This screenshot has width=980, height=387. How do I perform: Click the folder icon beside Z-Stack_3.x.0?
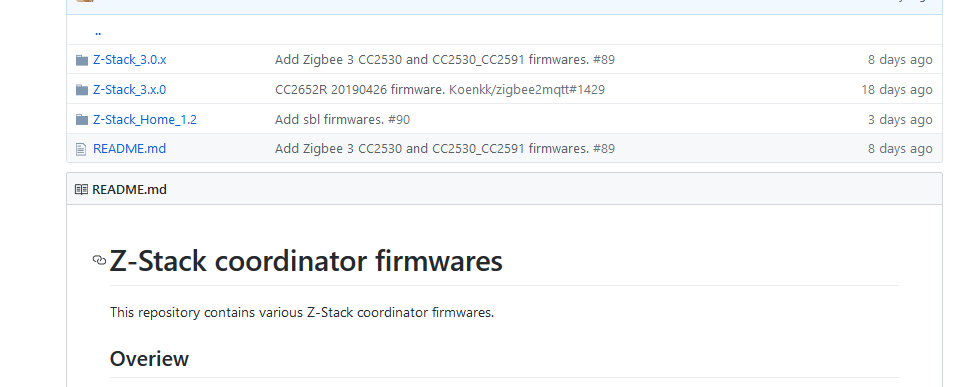[82, 89]
